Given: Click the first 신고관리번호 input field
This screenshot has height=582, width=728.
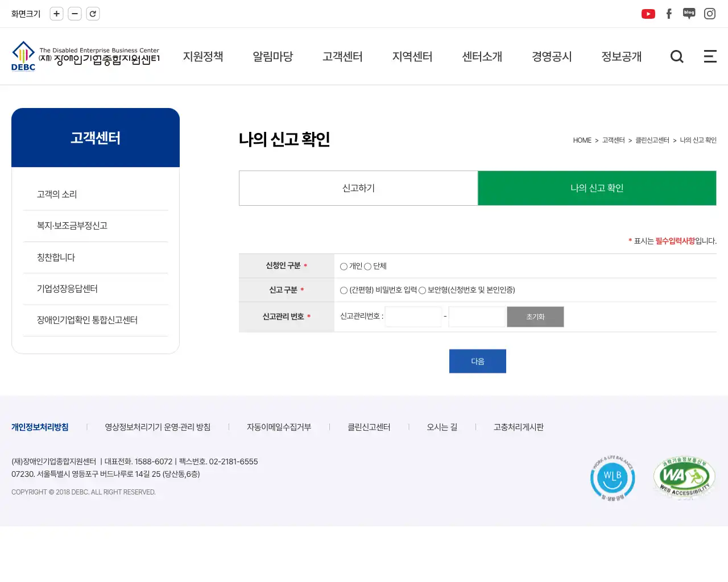Looking at the screenshot, I should [x=413, y=317].
